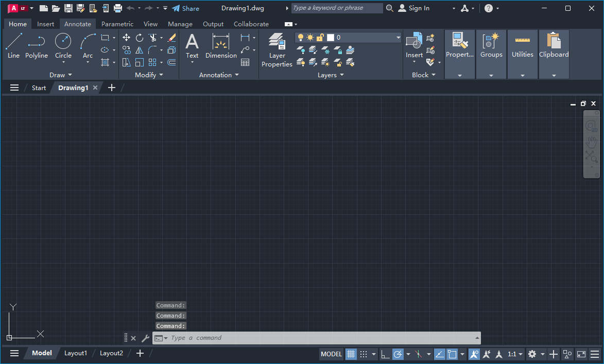Switch to the Annotate ribbon tab
The width and height of the screenshot is (604, 364).
click(77, 24)
